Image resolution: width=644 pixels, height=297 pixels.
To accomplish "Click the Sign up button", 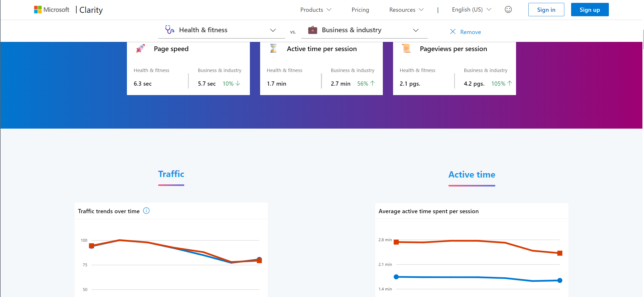I will coord(590,9).
